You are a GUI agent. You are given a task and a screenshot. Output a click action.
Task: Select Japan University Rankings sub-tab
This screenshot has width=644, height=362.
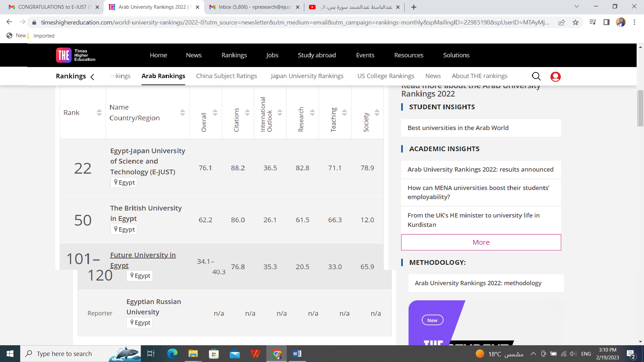pyautogui.click(x=307, y=76)
